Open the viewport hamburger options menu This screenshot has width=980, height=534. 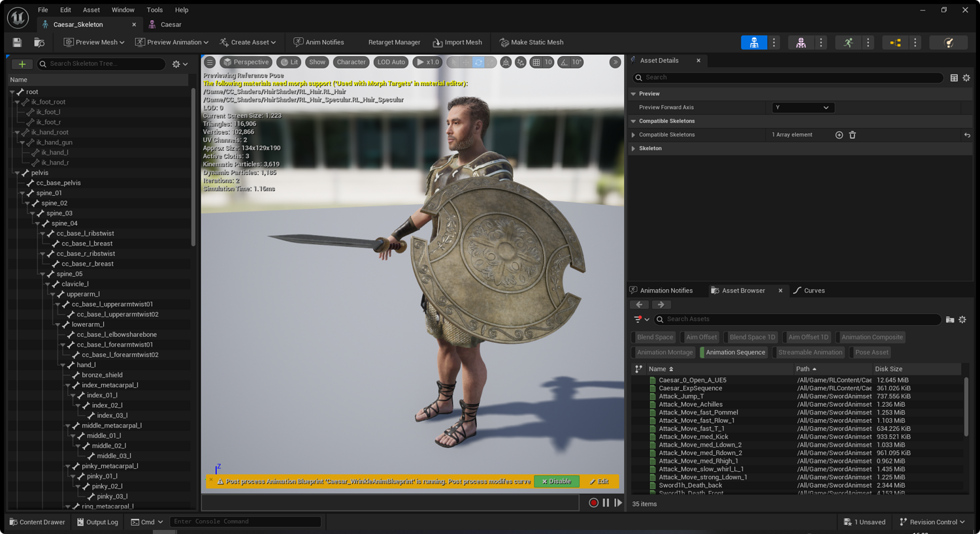(x=210, y=62)
